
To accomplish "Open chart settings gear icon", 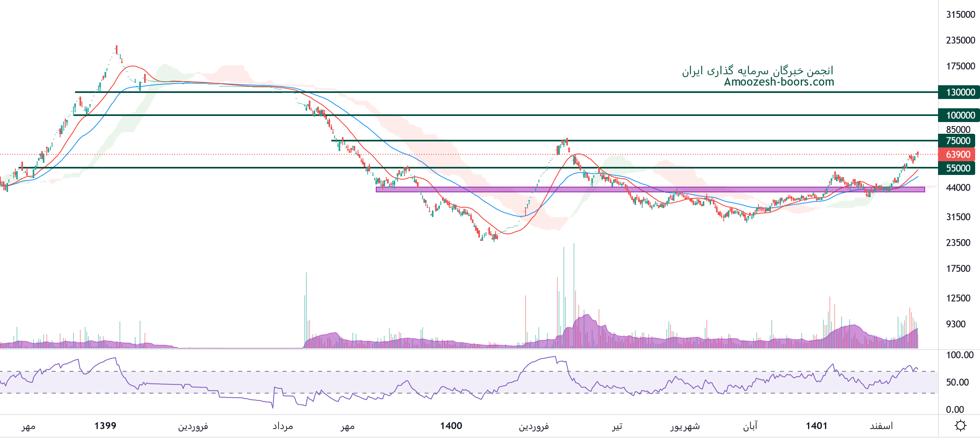I will point(960,425).
